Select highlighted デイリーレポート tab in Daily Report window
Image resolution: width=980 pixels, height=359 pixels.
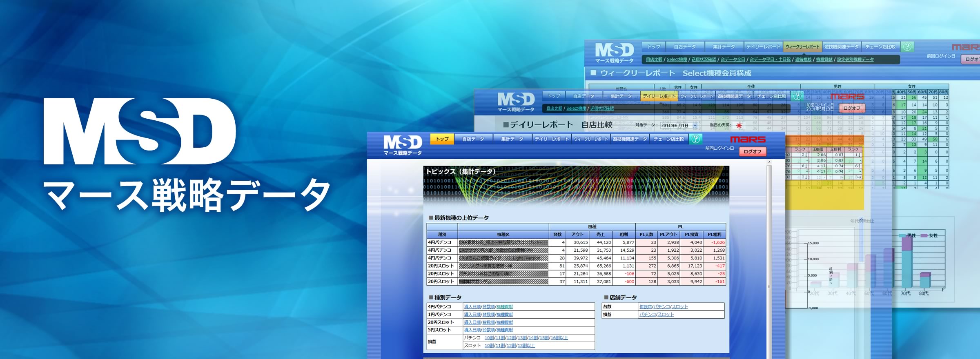(x=659, y=96)
